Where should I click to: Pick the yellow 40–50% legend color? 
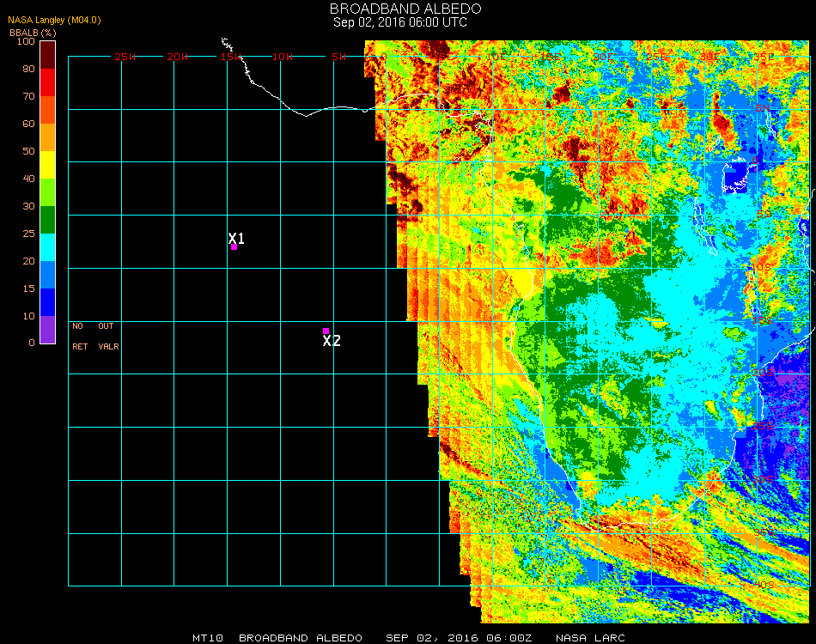[48, 164]
